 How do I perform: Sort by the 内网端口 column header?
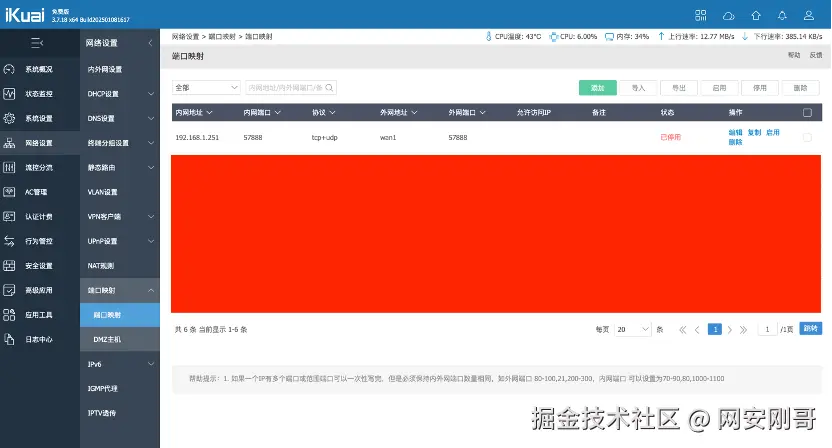click(x=262, y=113)
